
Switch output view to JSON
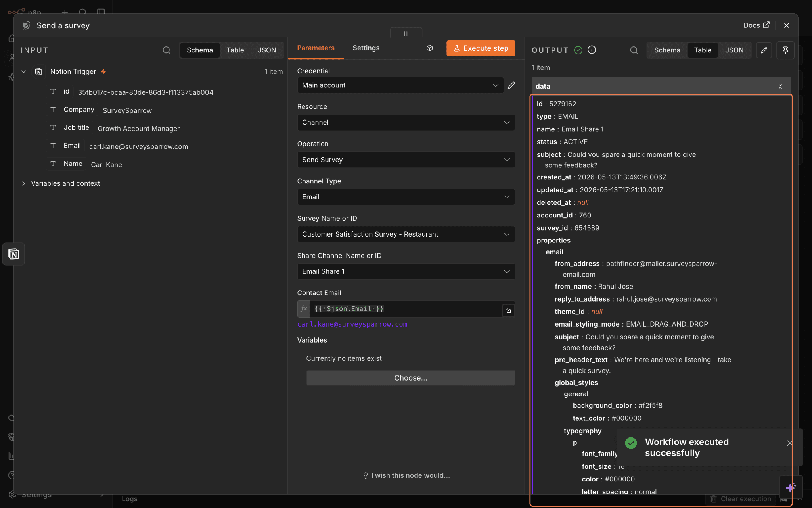(734, 50)
